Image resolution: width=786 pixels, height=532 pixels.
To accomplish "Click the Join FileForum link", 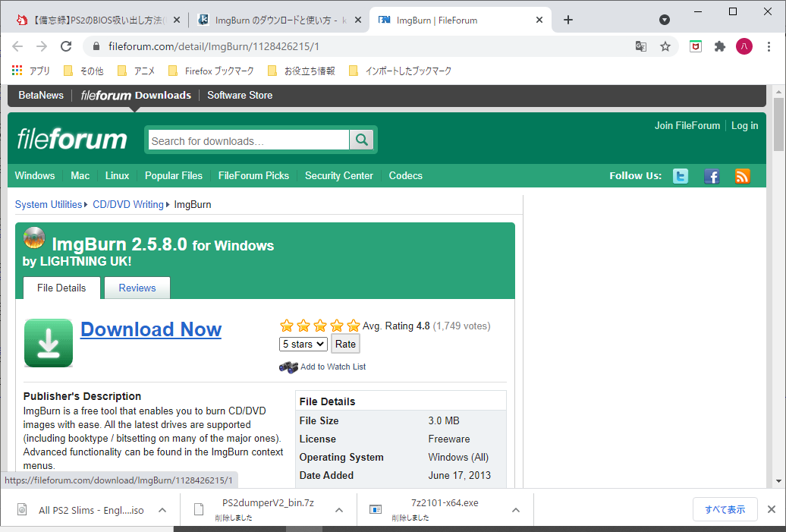I will [x=687, y=126].
